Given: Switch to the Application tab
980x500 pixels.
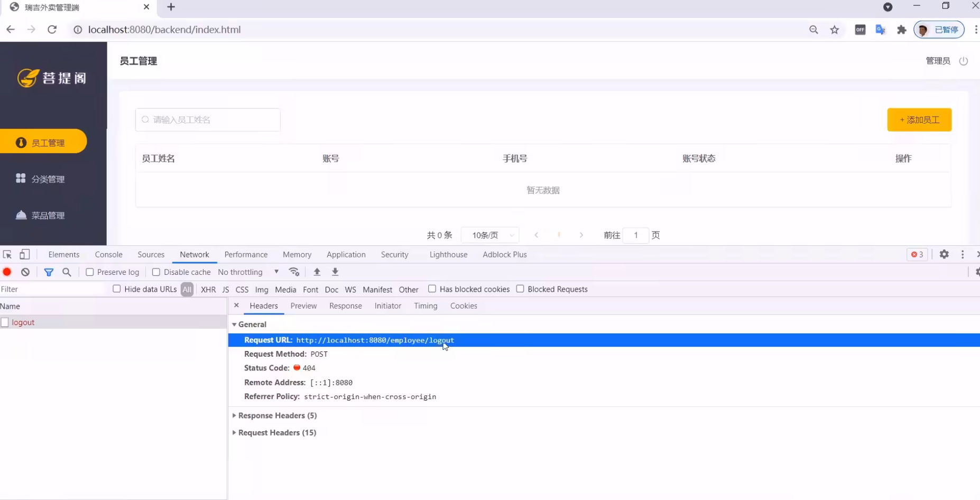Looking at the screenshot, I should point(346,254).
